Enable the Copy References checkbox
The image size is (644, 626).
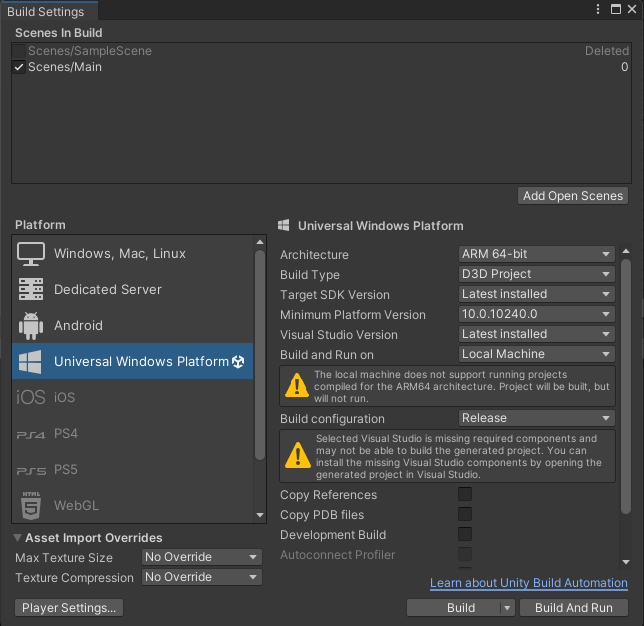click(465, 495)
